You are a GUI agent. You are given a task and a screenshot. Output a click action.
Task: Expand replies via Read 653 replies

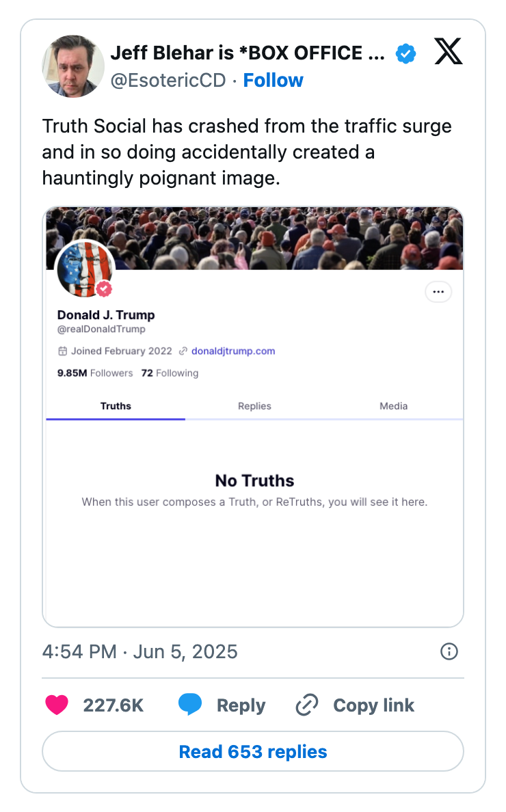pos(253,751)
